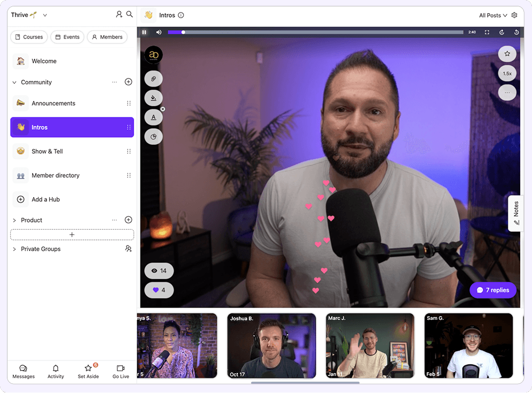Viewport: 532px width, 393px height.
Task: Click Announcements drag handle dots
Action: (x=129, y=103)
